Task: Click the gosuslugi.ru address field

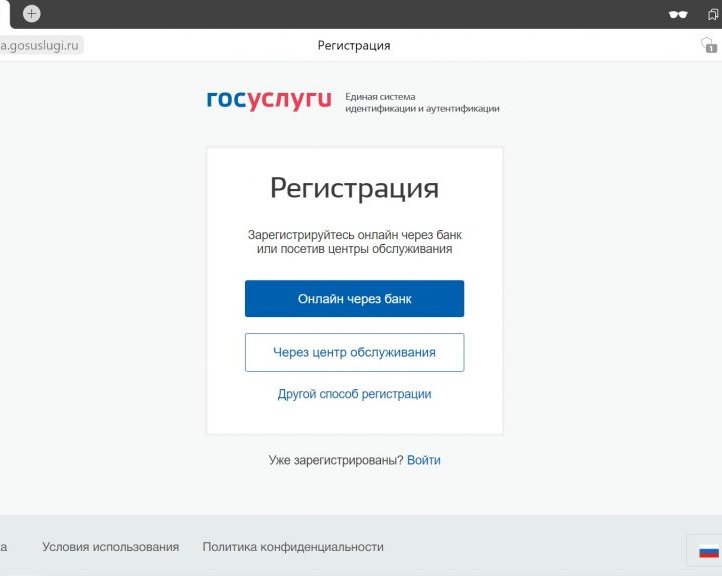Action: (x=41, y=46)
